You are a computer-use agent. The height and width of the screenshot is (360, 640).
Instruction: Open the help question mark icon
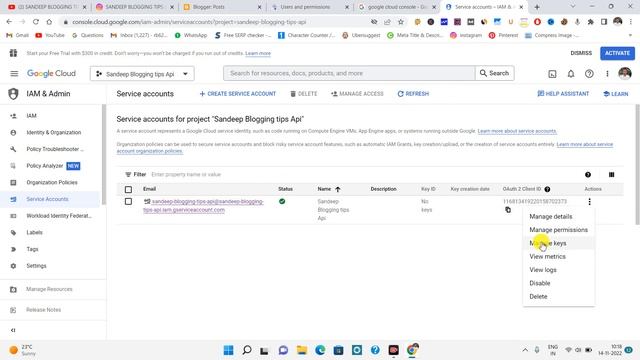click(589, 74)
